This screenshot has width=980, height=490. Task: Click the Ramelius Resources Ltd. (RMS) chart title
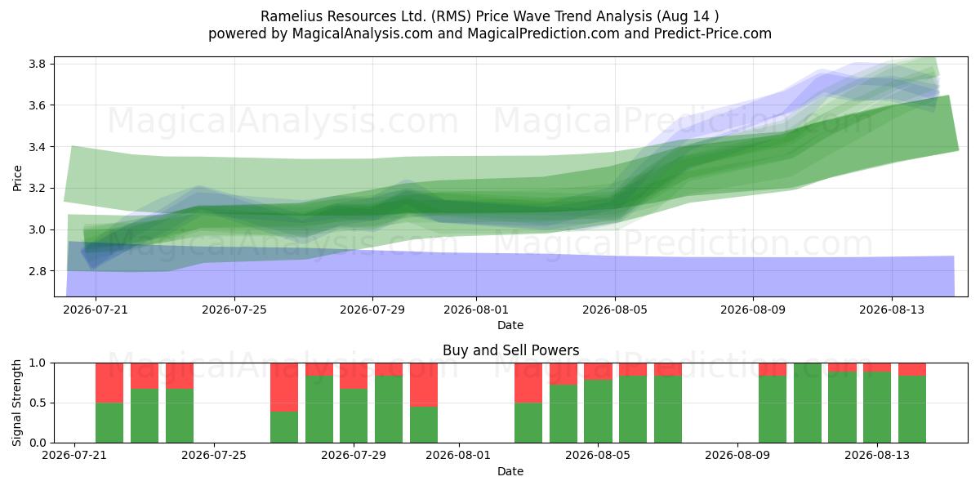point(490,16)
